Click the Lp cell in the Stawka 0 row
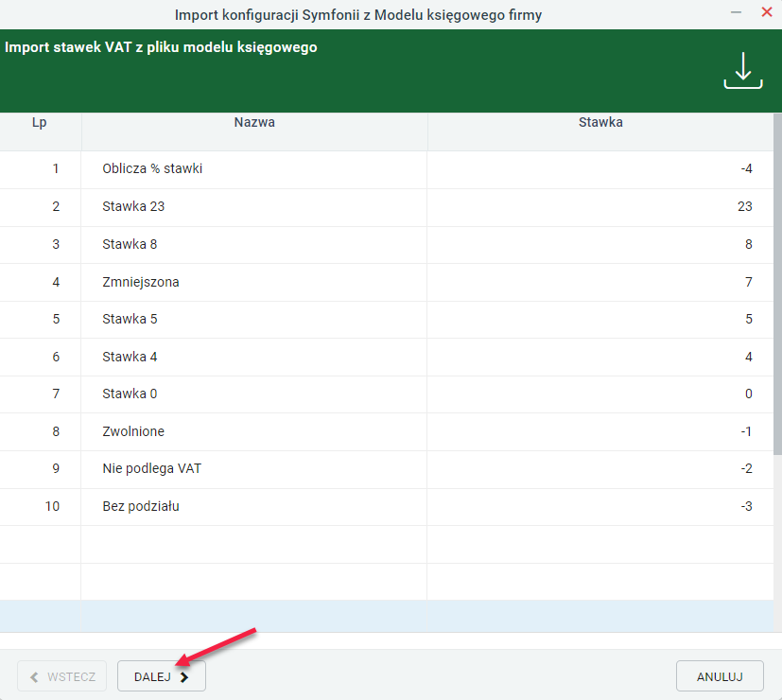The image size is (782, 700). coord(40,394)
